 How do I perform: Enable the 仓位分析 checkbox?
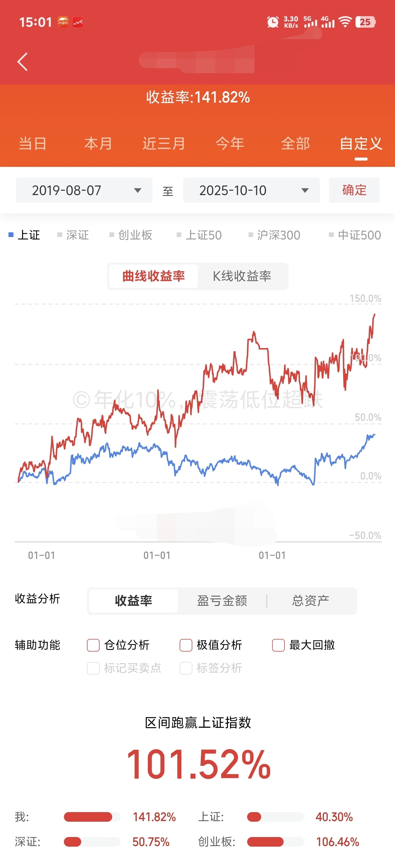coord(94,645)
